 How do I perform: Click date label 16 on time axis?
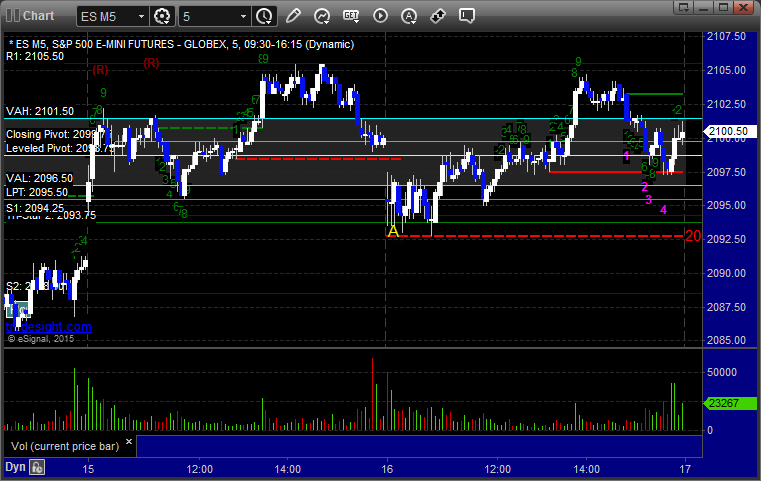point(387,469)
